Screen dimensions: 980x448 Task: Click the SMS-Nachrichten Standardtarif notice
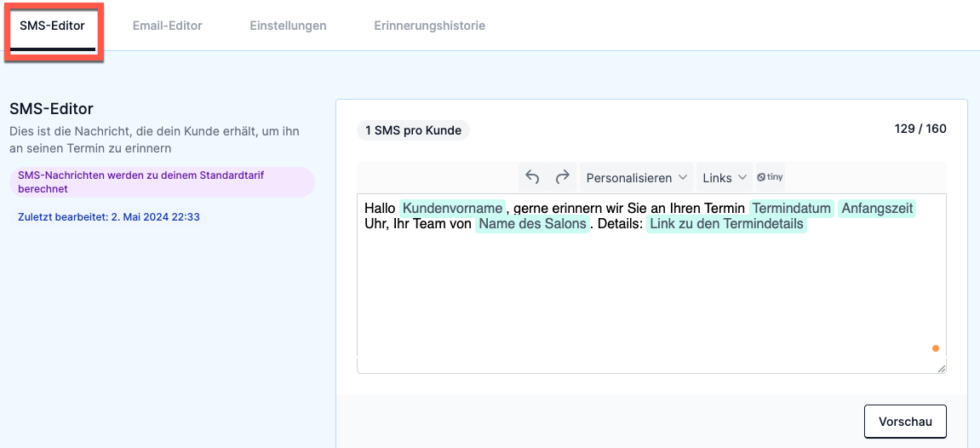(162, 181)
